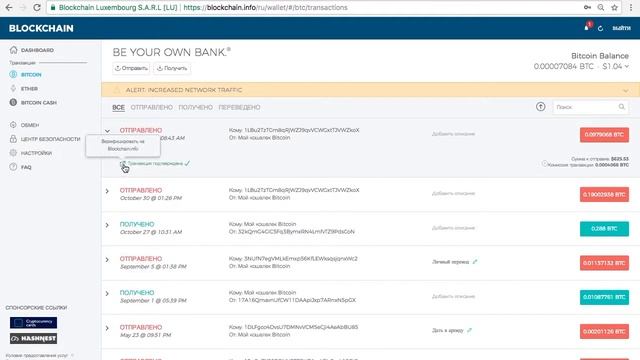The height and width of the screenshot is (360, 640).
Task: Click the 0.01087761 BTC amount button
Action: (x=604, y=297)
